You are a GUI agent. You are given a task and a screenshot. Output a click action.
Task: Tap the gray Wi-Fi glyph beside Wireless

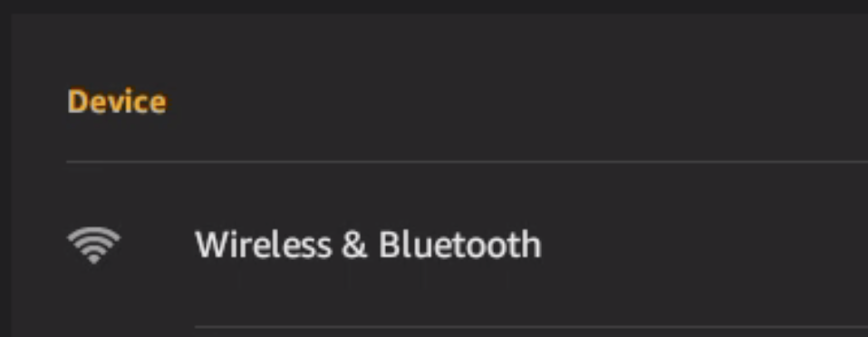pos(93,245)
